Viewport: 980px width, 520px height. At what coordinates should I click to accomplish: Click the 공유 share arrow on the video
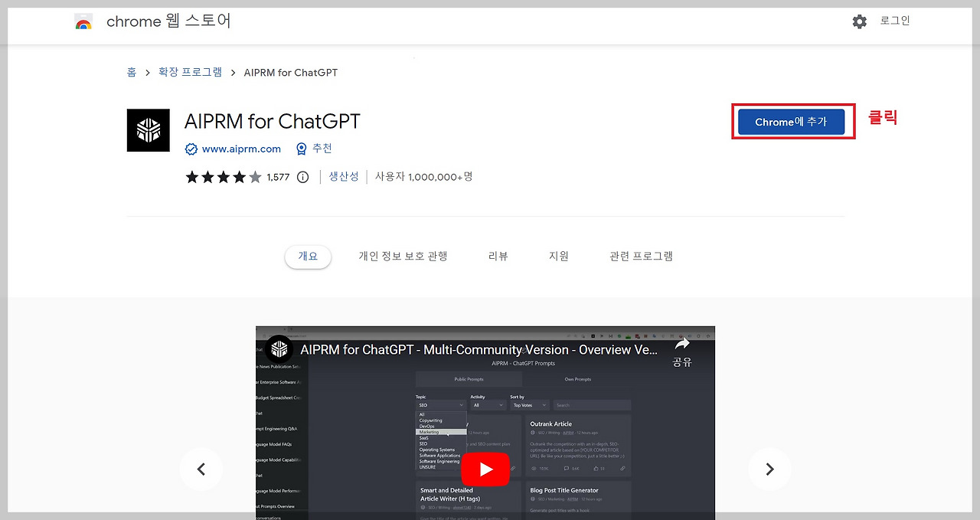pos(682,351)
